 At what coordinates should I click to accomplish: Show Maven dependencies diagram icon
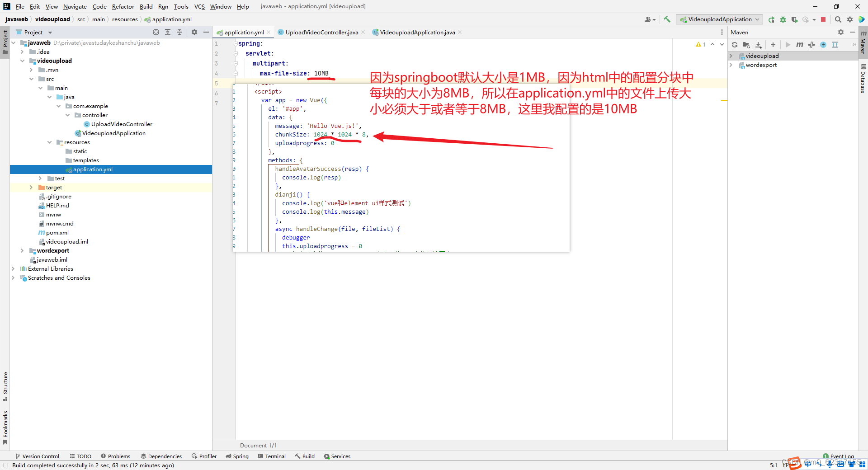(835, 45)
